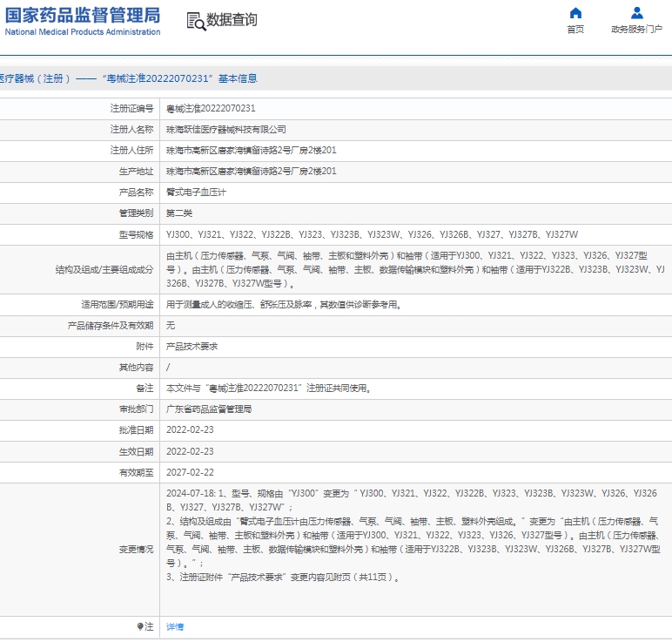
Task: Click the National Medical Products Administration subtitle
Action: 83,32
